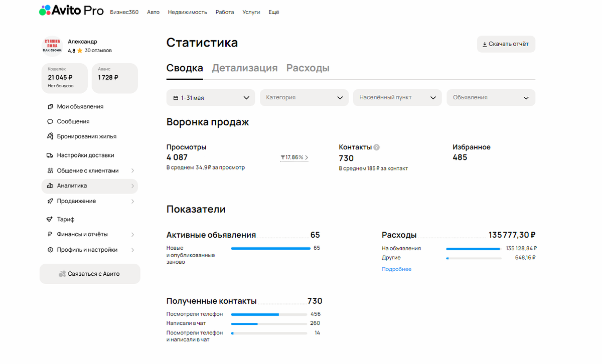Click the Написали в чат progress bar

(269, 324)
